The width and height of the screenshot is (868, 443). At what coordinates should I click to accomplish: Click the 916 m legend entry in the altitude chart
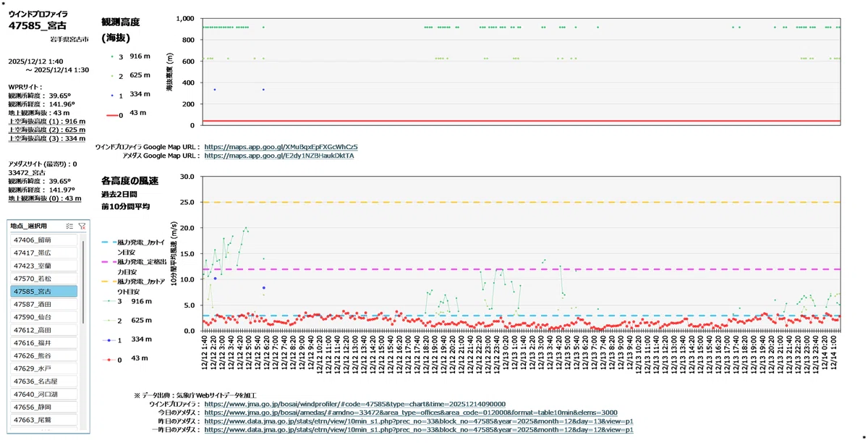(x=130, y=56)
